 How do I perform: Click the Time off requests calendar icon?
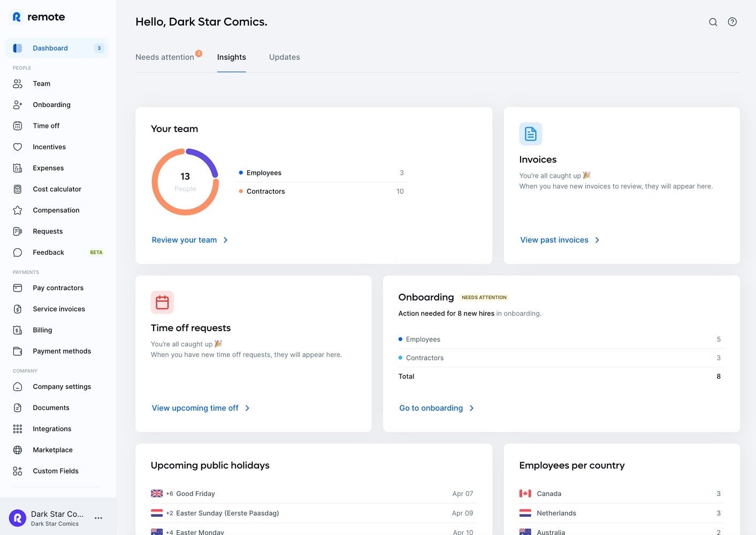click(x=162, y=302)
